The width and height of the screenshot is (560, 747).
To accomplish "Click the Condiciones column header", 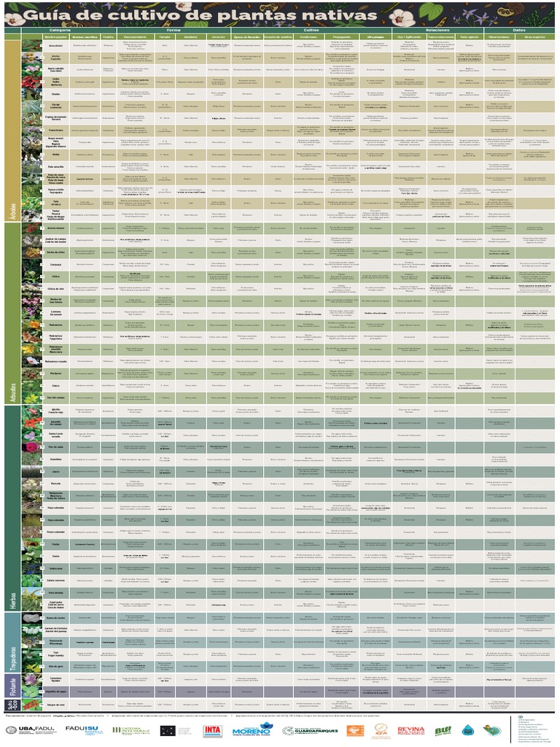I will 308,36.
